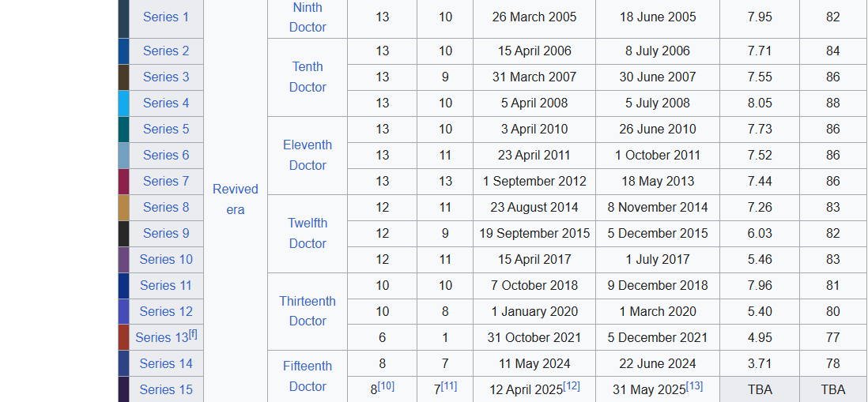
Task: Follow the Fifteenth Doctor link
Action: click(x=308, y=376)
